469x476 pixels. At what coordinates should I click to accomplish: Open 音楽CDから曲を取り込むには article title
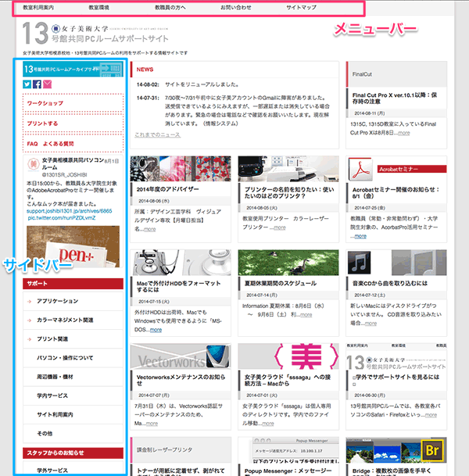click(390, 283)
